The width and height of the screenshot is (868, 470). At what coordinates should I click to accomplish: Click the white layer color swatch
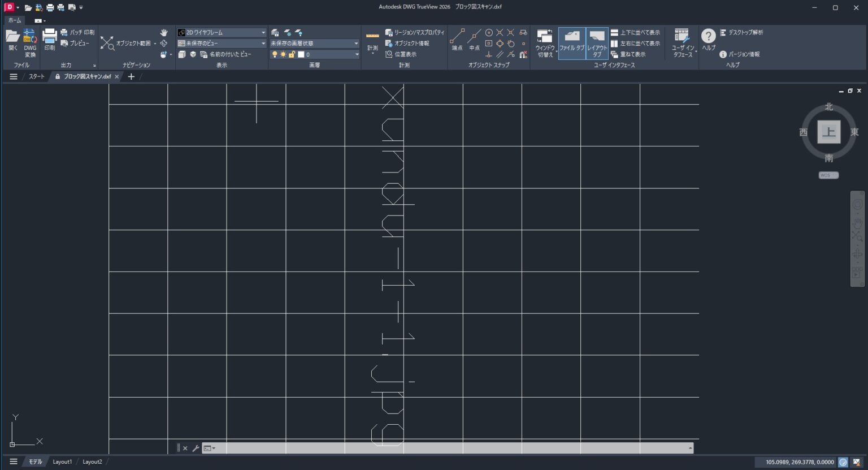[x=301, y=54]
